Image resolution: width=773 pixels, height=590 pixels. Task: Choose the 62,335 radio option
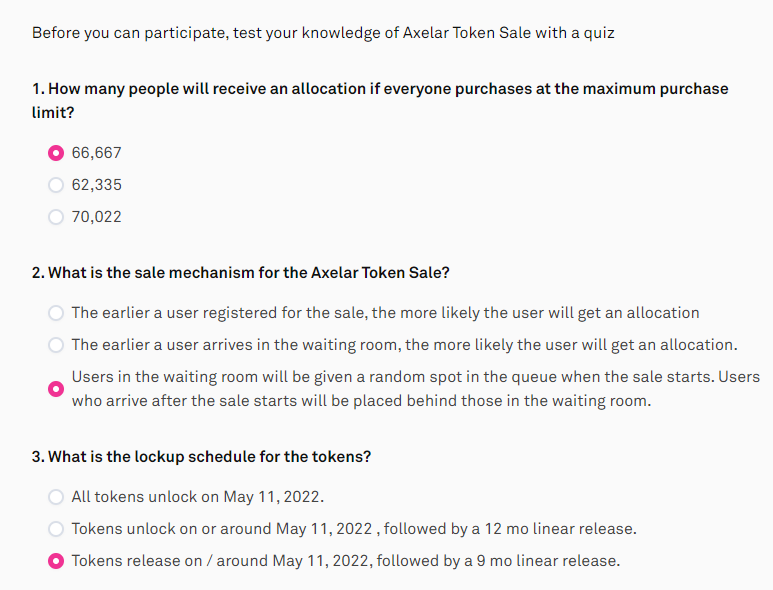[56, 185]
